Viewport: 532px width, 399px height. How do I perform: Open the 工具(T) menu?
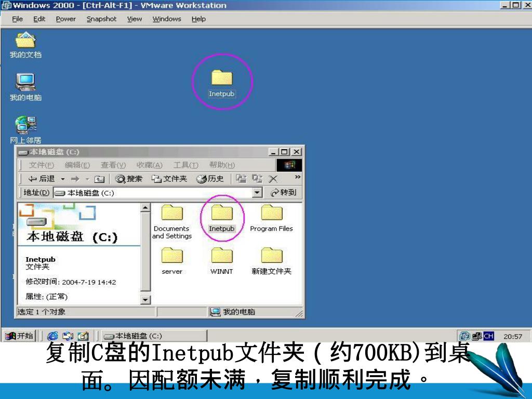coord(185,165)
